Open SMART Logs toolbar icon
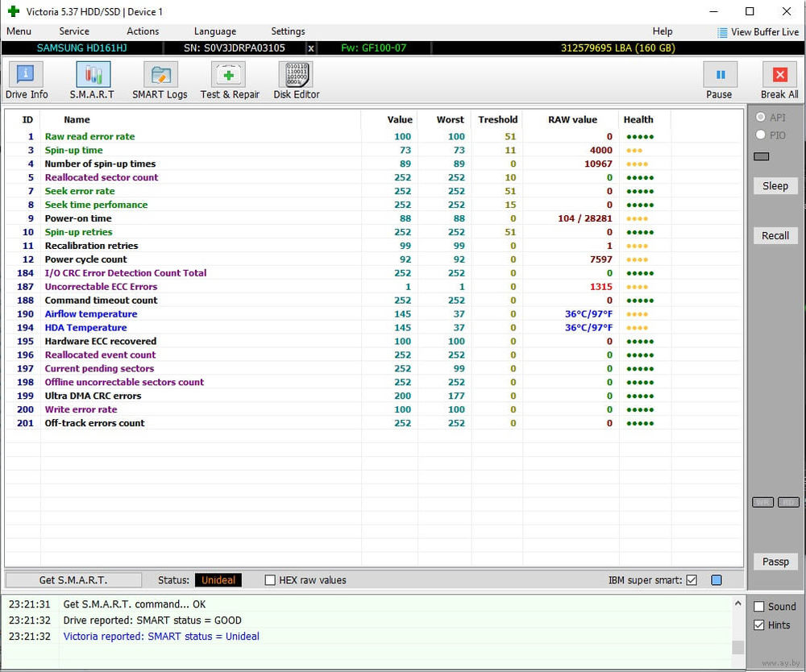The image size is (806, 672). pos(160,74)
